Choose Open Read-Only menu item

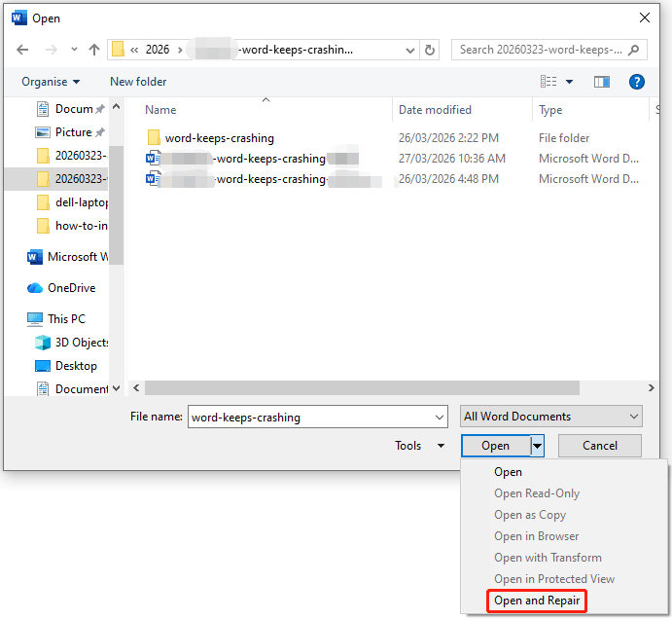[537, 493]
